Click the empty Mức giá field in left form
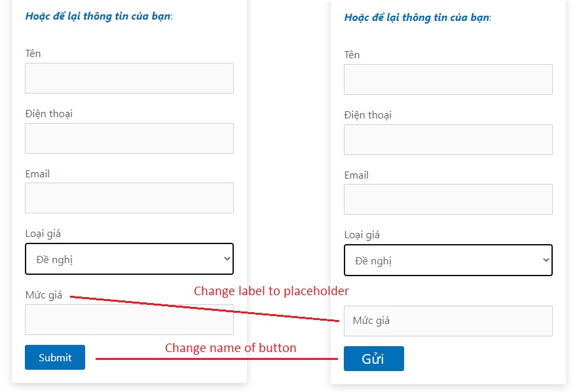Image resolution: width=577 pixels, height=392 pixels. [129, 319]
